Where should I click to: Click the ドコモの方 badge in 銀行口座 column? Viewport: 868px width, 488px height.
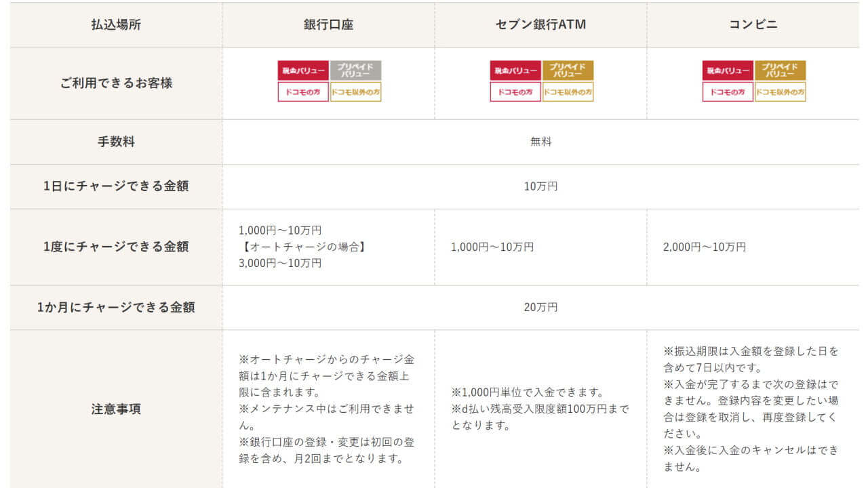[303, 91]
